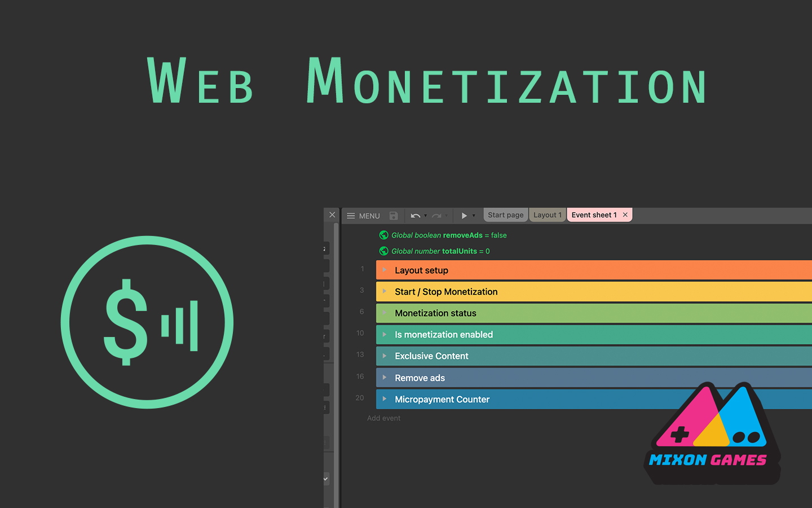Viewport: 812px width, 508px height.
Task: Switch to the Start page tab
Action: point(505,215)
